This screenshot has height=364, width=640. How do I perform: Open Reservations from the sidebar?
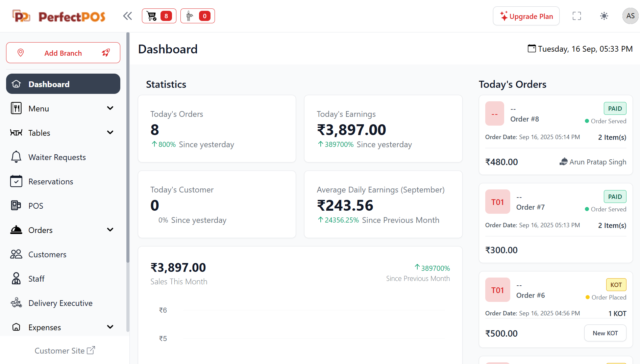51,182
